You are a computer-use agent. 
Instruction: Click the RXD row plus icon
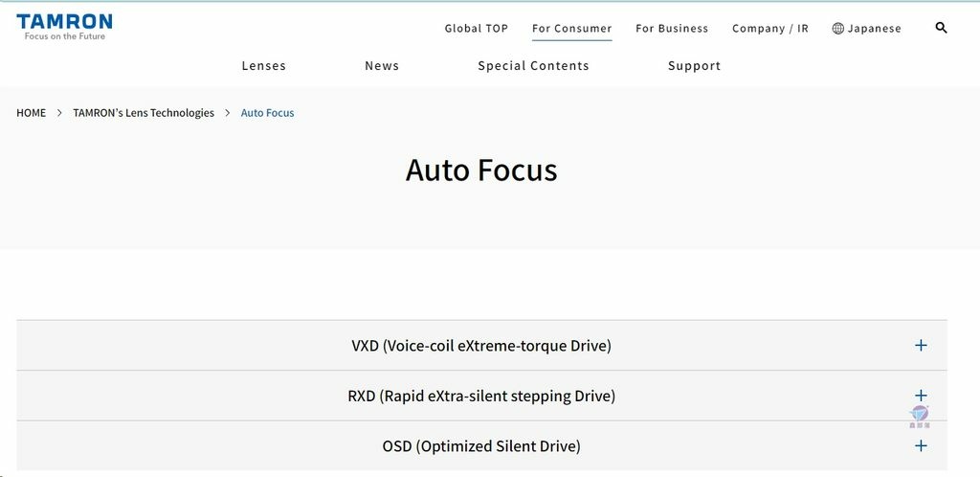[921, 395]
